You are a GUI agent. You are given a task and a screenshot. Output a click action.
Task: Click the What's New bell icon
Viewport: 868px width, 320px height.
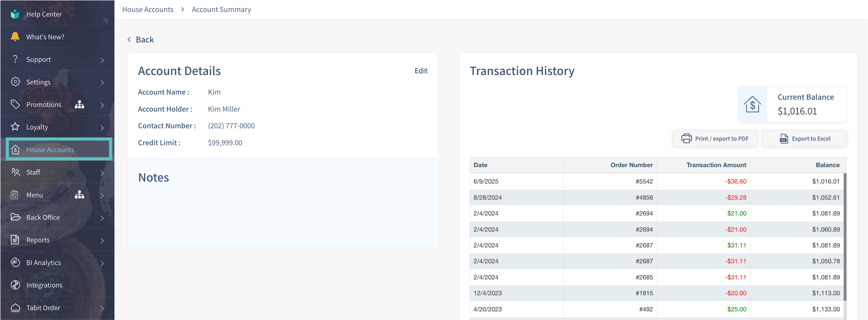pyautogui.click(x=15, y=36)
